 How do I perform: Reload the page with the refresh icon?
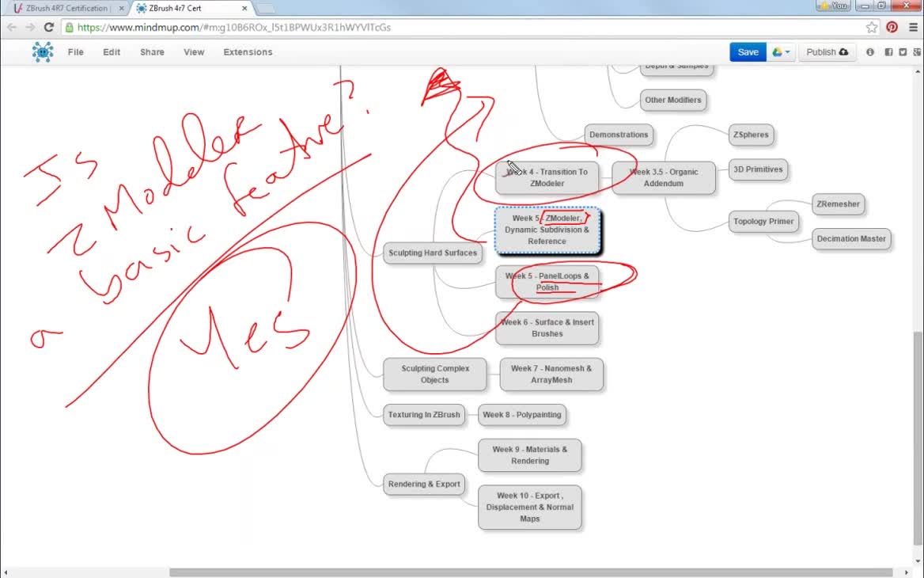point(49,27)
